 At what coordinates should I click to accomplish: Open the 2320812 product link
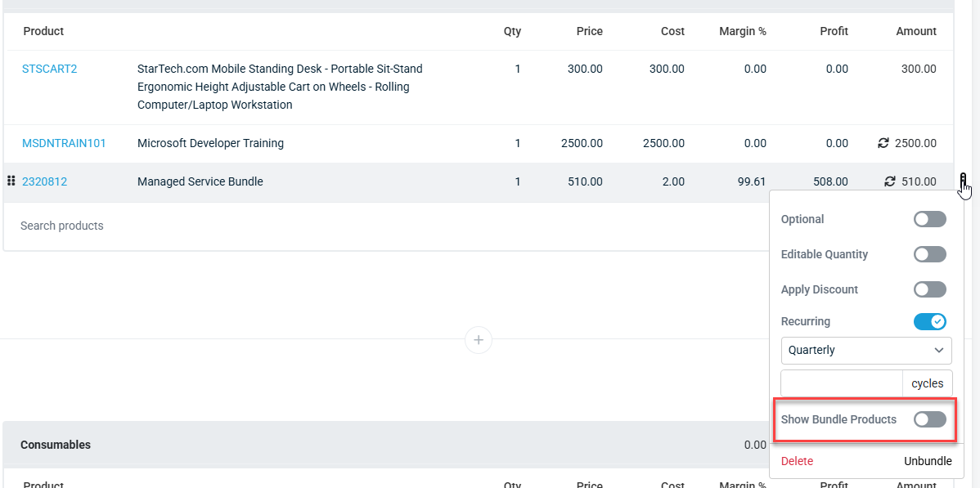pos(44,181)
